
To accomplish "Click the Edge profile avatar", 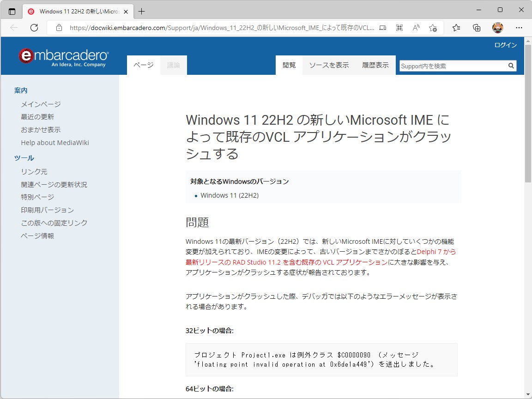I will pyautogui.click(x=498, y=28).
